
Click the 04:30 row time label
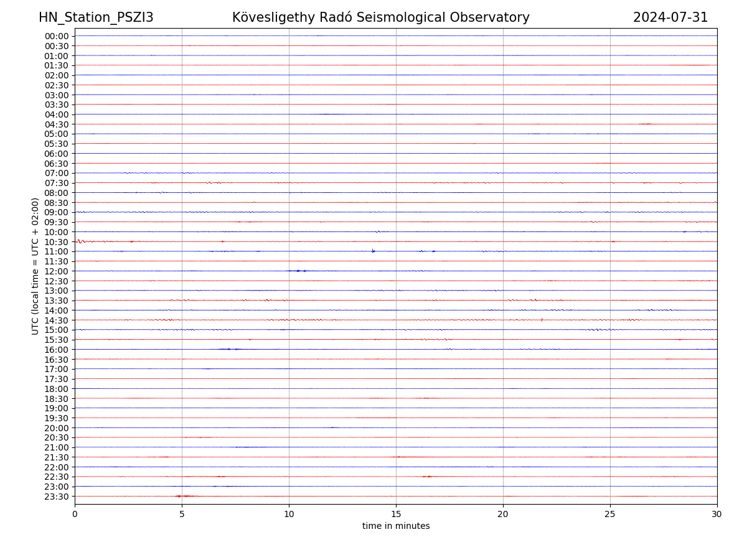[x=57, y=124]
